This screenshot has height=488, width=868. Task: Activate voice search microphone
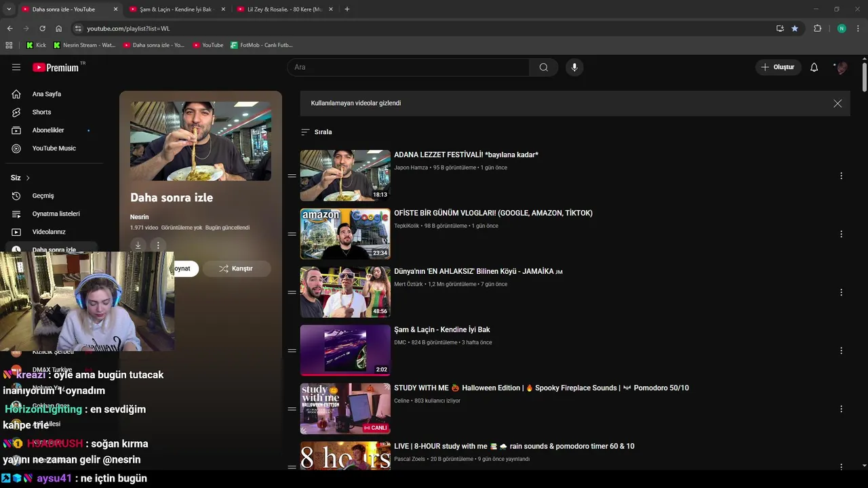[574, 67]
